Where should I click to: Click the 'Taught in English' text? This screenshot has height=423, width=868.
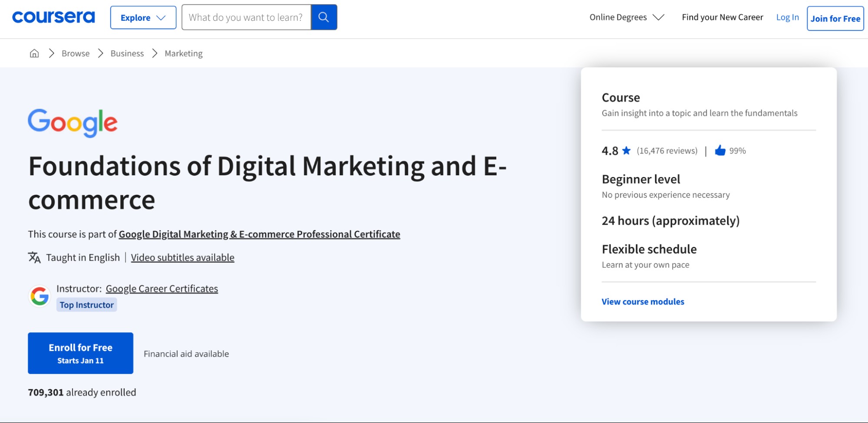83,258
